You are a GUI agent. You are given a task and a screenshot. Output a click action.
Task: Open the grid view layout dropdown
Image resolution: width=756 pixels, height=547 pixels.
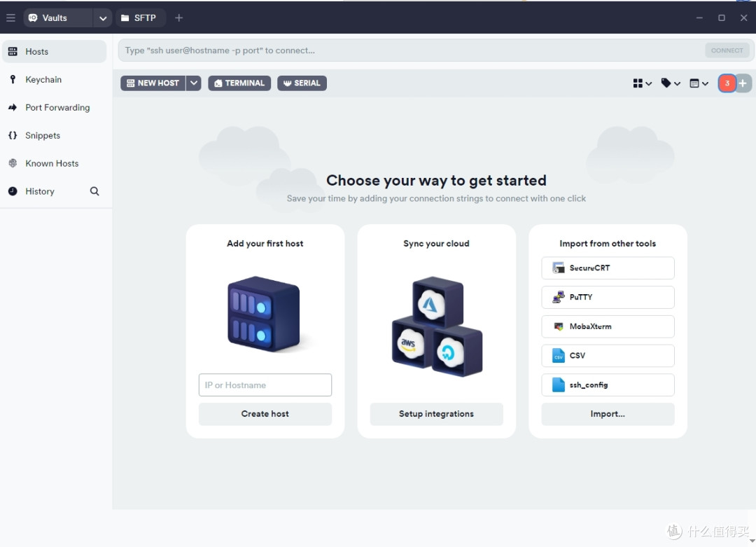(x=642, y=83)
